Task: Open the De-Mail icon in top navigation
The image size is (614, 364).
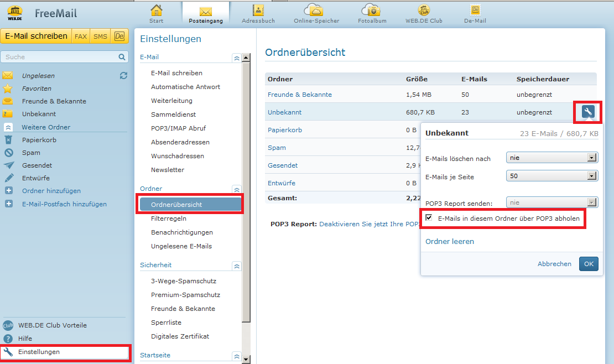Action: coord(475,10)
